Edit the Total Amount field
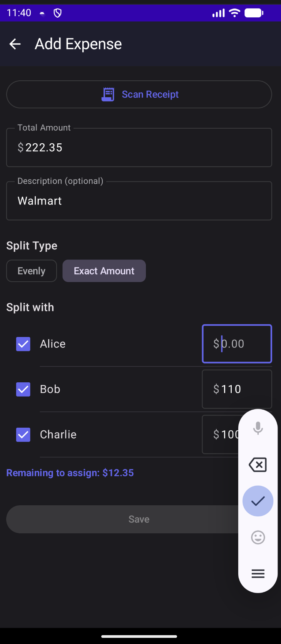This screenshot has height=644, width=281. [x=139, y=148]
